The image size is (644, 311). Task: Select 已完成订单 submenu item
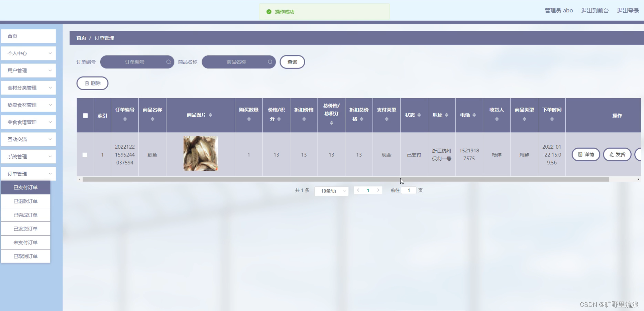tap(25, 215)
